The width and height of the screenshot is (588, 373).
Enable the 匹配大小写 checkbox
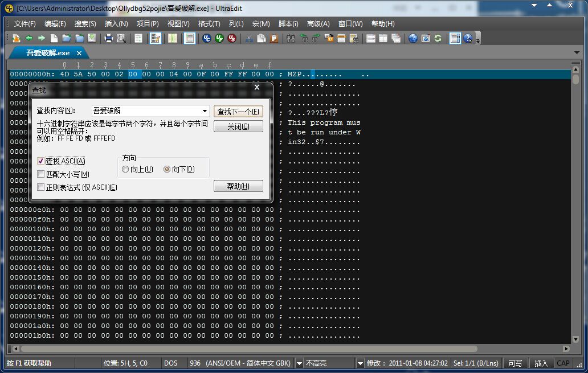41,174
